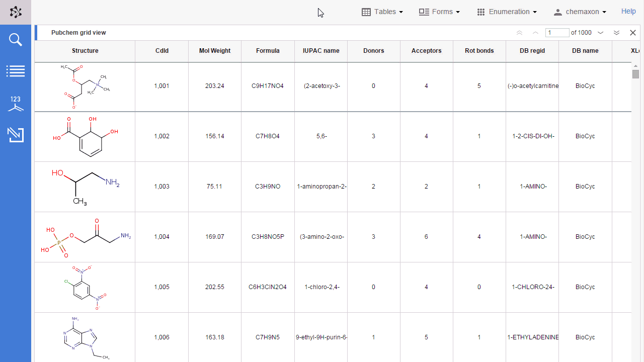Open the 123 calculations sidebar tool
The width and height of the screenshot is (644, 362).
pos(16,103)
